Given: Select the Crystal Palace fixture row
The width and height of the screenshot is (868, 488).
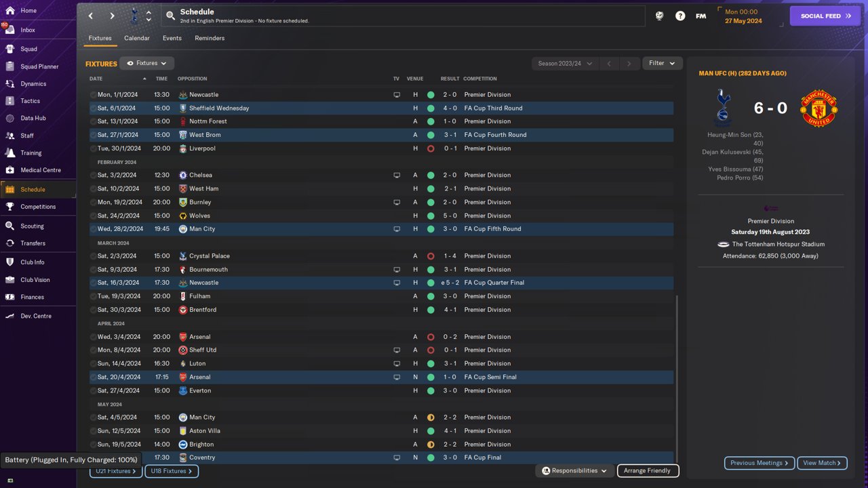Looking at the screenshot, I should (382, 256).
